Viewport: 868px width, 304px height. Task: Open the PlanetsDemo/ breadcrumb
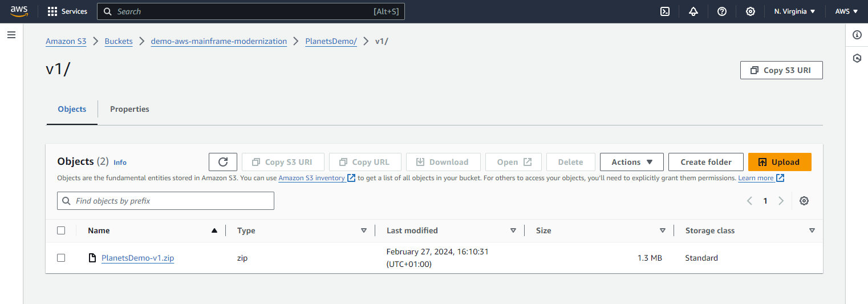331,41
